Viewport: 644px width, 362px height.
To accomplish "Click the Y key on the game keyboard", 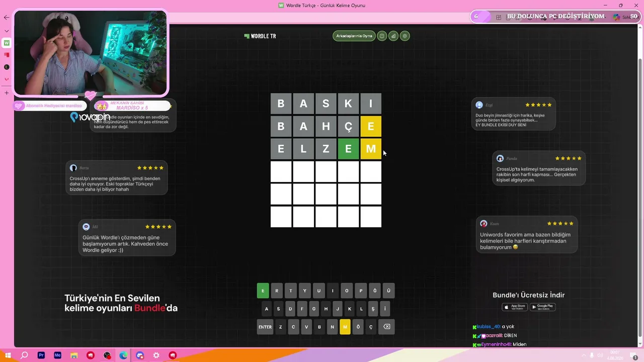I will coord(305,291).
